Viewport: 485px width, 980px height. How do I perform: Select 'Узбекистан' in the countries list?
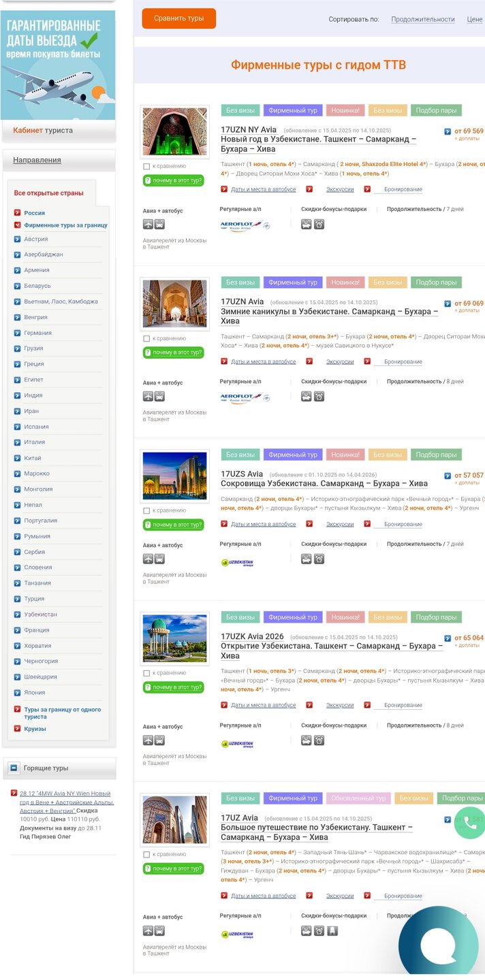(x=40, y=615)
